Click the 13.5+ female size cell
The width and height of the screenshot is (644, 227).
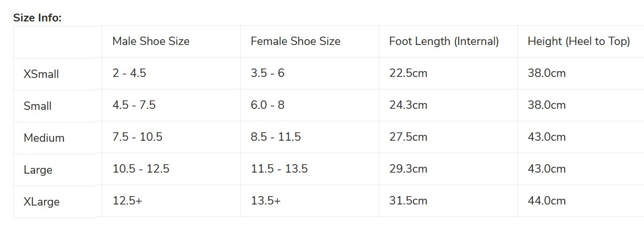[266, 201]
